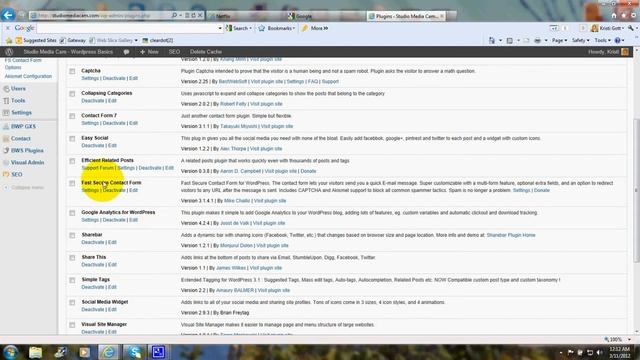This screenshot has width=640, height=360.
Task: Refresh the page with the address bar icon
Action: point(193,16)
